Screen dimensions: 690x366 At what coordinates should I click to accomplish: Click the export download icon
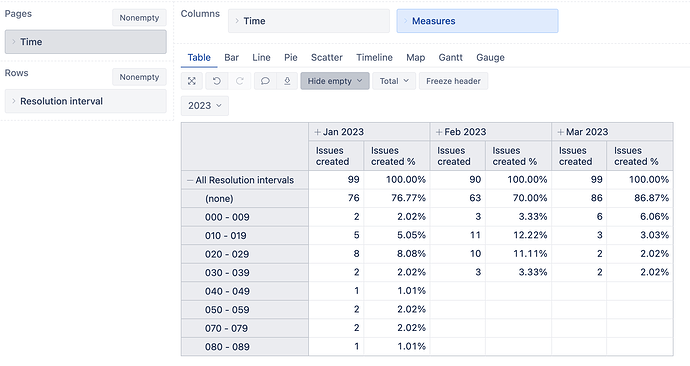[x=287, y=81]
